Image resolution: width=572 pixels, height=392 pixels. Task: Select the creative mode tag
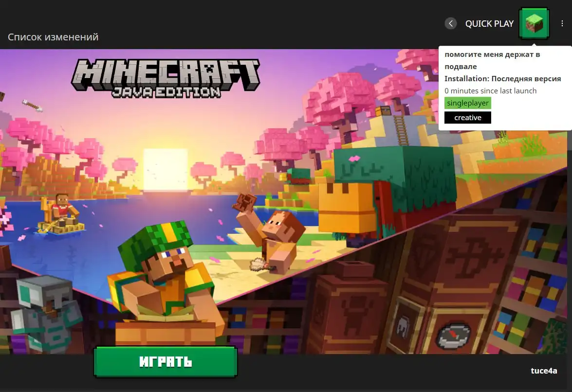tap(468, 118)
